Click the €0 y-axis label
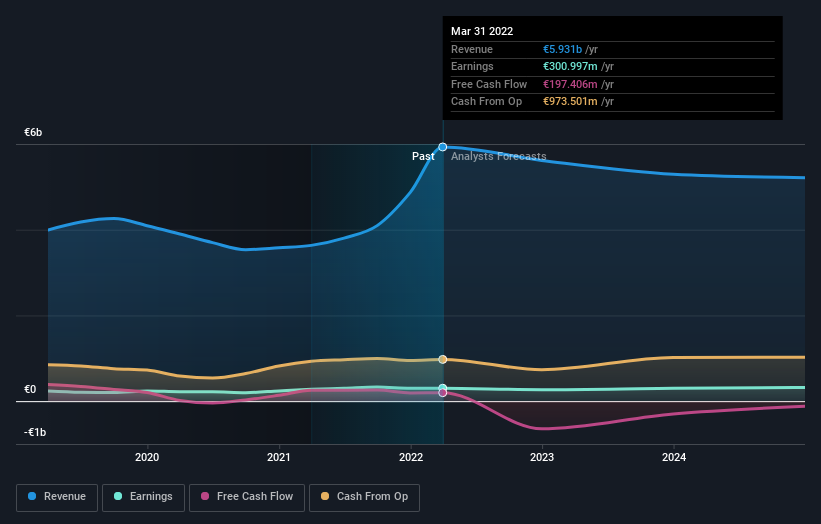Viewport: 821px width, 524px height. pos(30,389)
